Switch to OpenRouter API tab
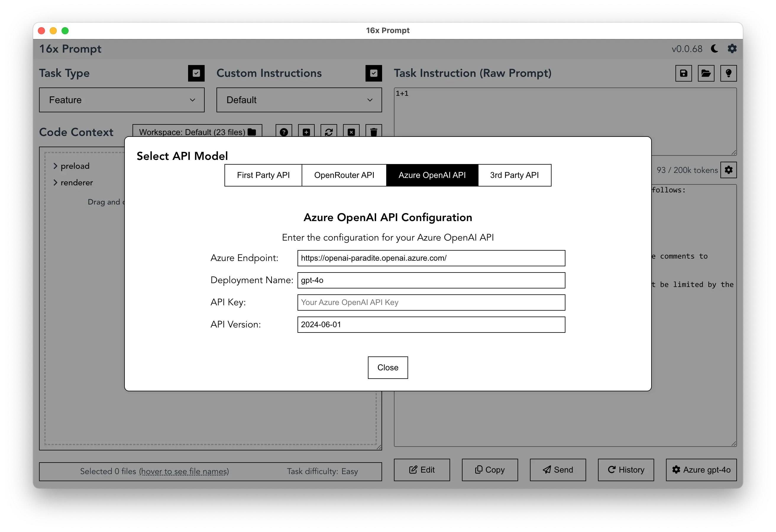Screen dimensions: 776x532 point(344,175)
